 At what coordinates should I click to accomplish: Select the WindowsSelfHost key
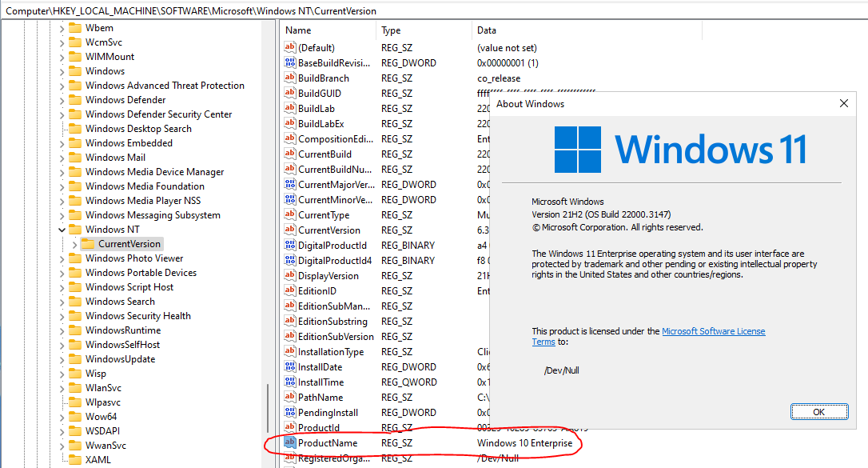122,345
